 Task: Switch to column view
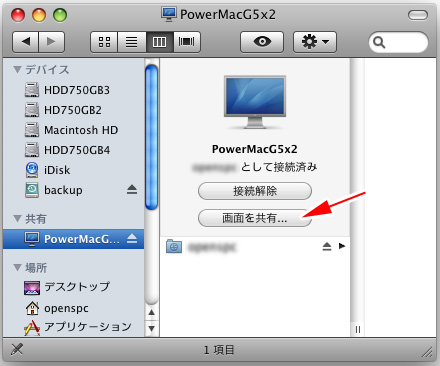(x=159, y=42)
